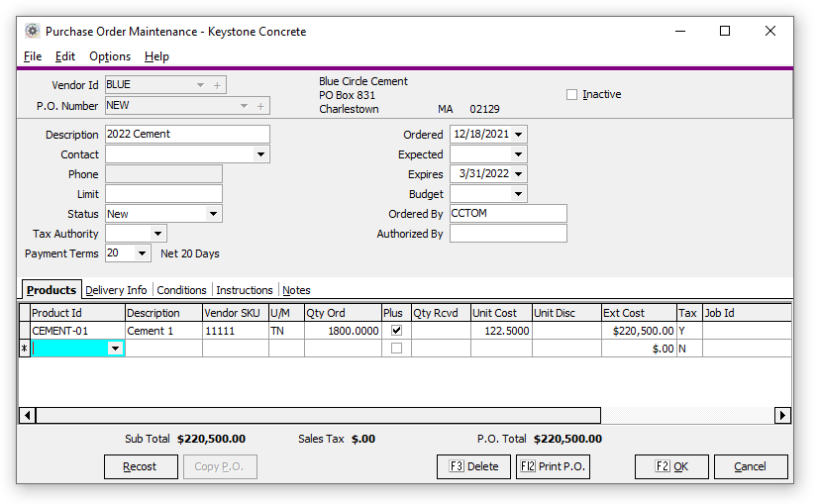
Task: Click the right scroll arrow of the grid
Action: (x=782, y=416)
